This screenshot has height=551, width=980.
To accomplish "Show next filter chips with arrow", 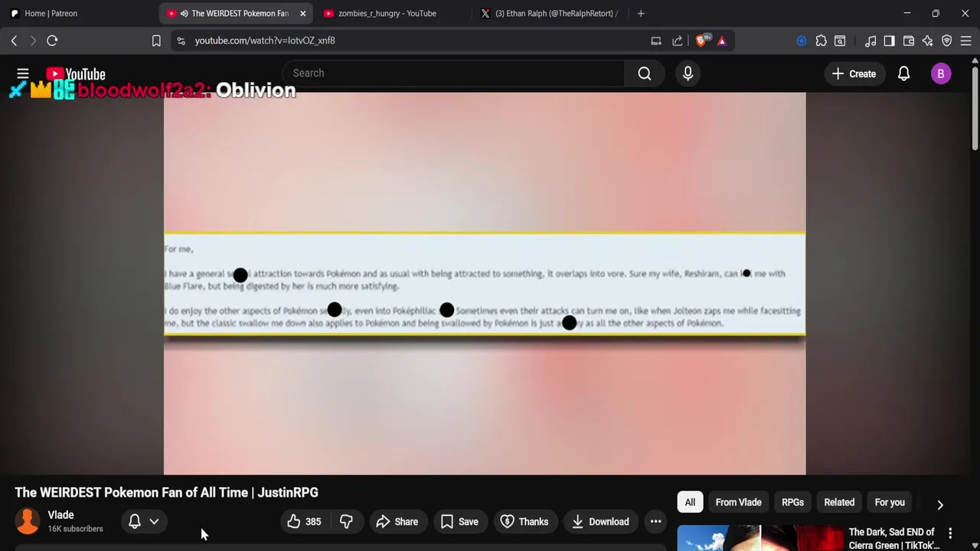I will pos(940,504).
